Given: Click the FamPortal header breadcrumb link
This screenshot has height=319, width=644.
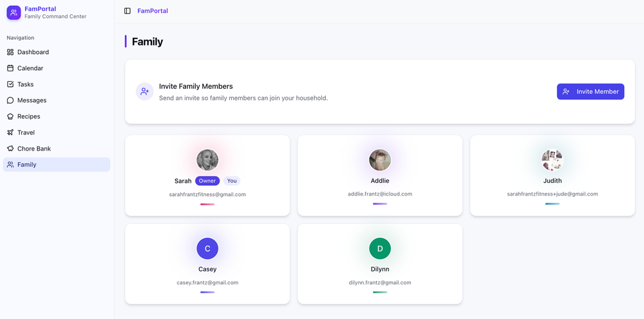Looking at the screenshot, I should point(153,11).
